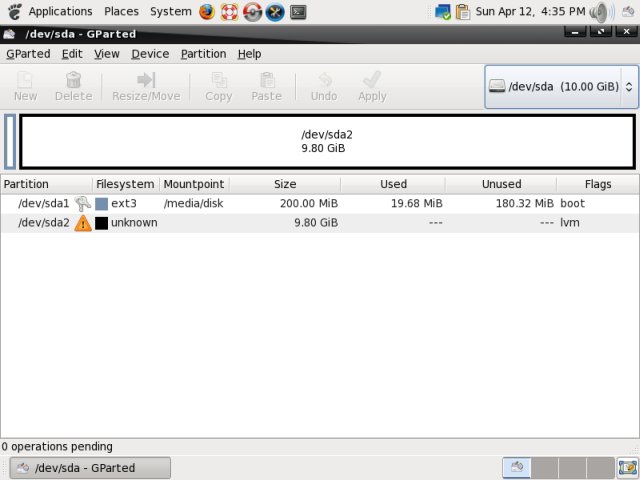Open the Help menu
This screenshot has width=640, height=480.
click(249, 54)
